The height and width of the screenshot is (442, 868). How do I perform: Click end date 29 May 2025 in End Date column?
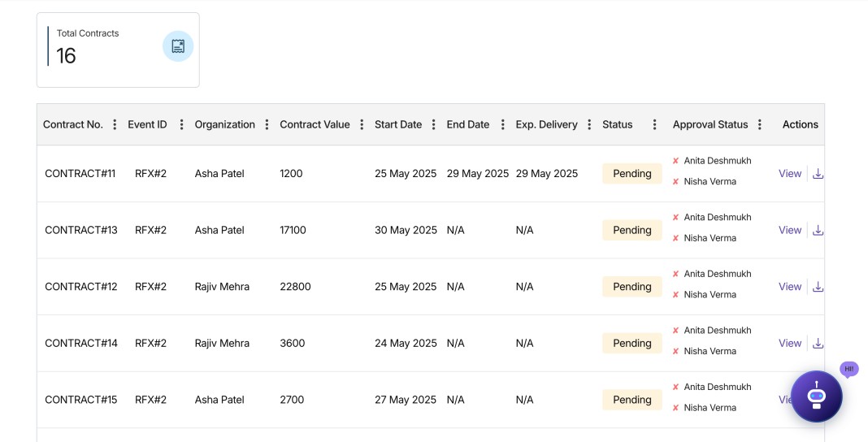478,174
